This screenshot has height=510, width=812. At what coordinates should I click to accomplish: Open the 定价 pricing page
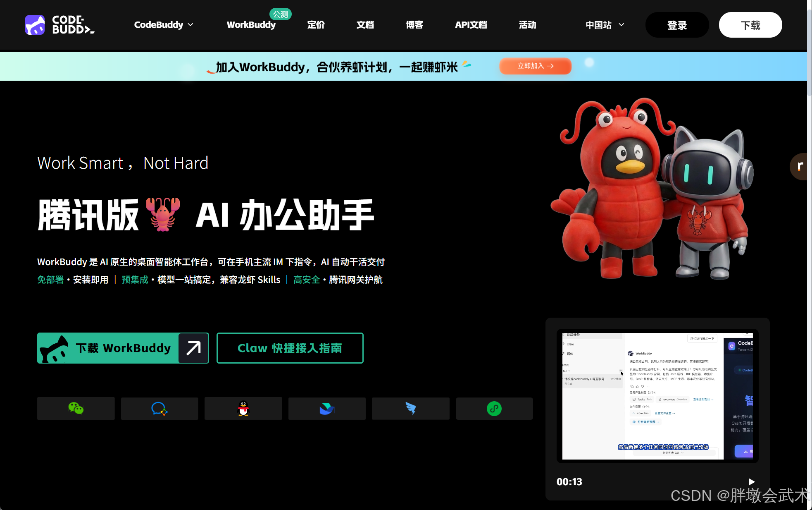pos(316,25)
